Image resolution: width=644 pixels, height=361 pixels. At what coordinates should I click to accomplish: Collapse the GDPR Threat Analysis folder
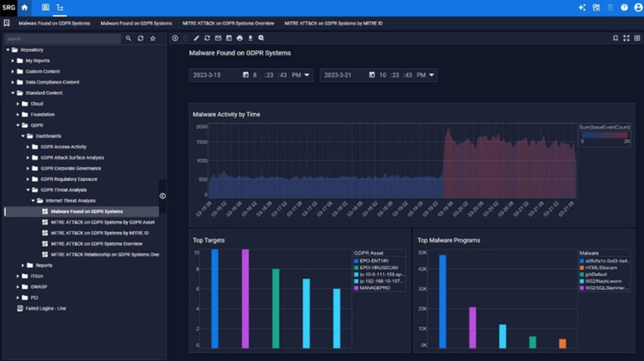click(x=28, y=190)
